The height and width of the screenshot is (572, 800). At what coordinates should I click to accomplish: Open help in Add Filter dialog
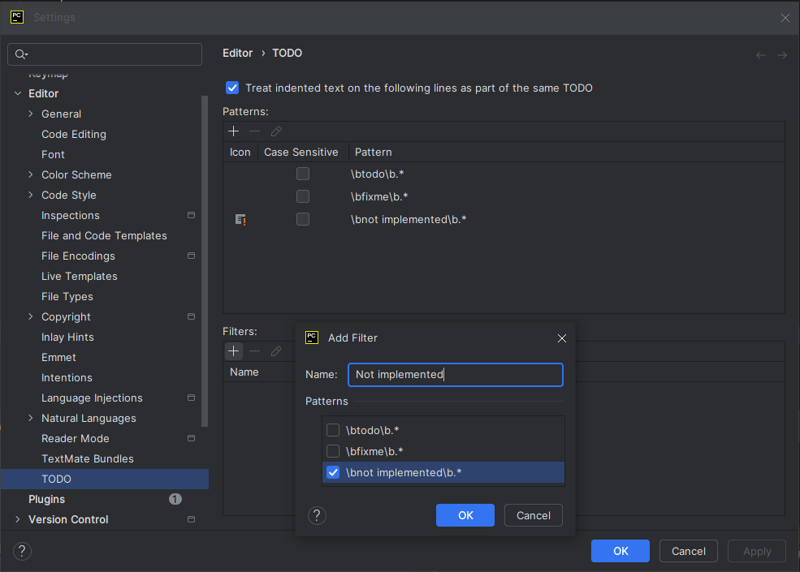coord(317,515)
